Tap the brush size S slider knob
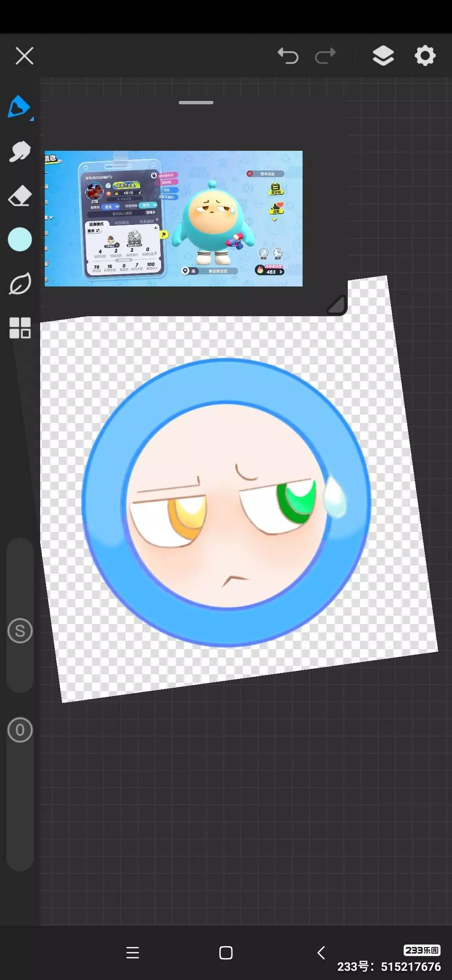452x980 pixels. pos(20,631)
